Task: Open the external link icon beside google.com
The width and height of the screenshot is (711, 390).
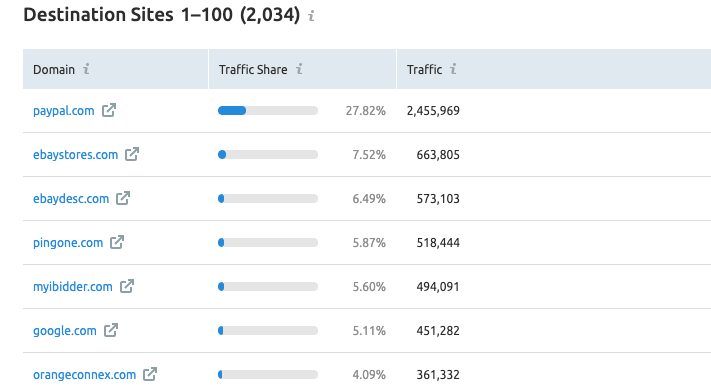Action: pos(111,330)
